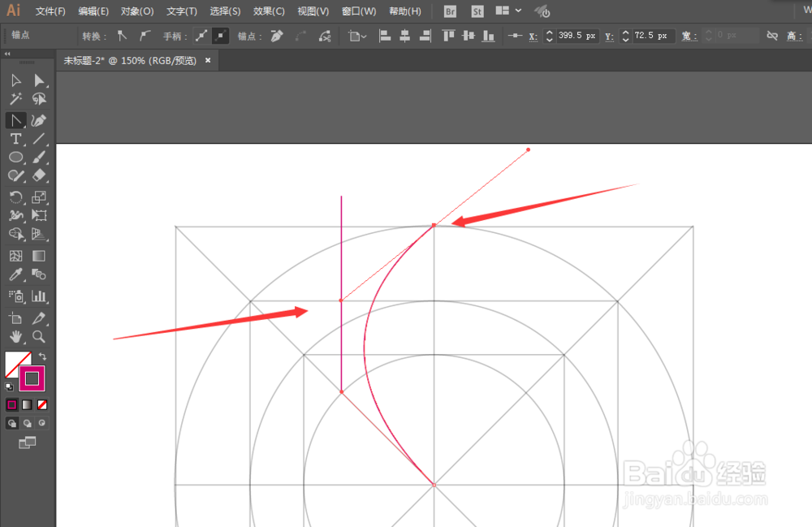Select the Free Transform tool
Viewport: 812px width, 527px height.
pyautogui.click(x=39, y=215)
